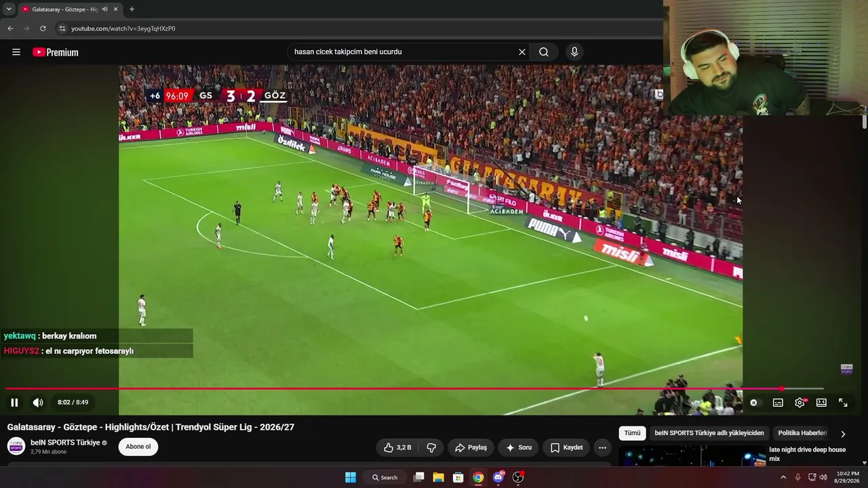Turn on subtitles/captions

point(778,403)
